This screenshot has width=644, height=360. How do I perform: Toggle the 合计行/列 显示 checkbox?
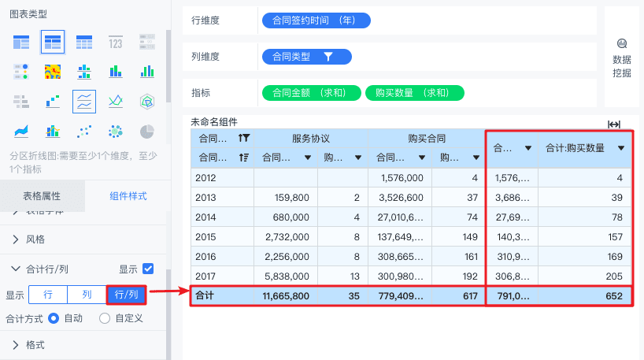click(148, 269)
